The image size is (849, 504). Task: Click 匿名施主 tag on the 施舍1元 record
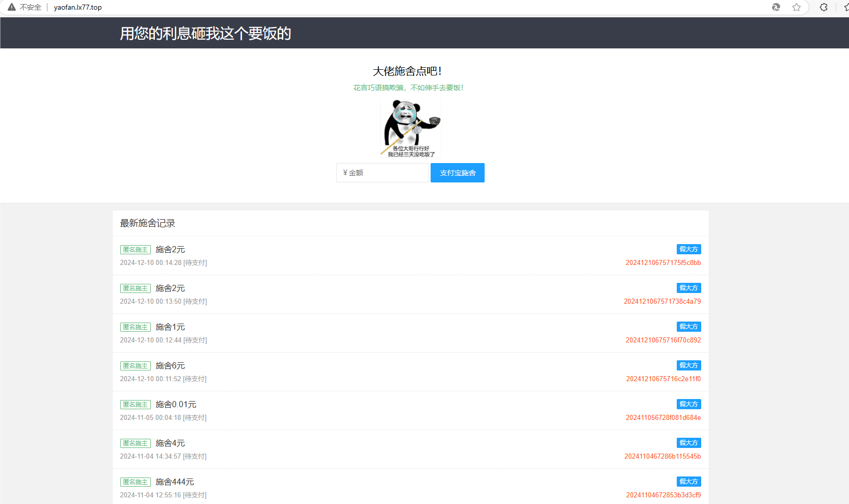click(x=136, y=327)
